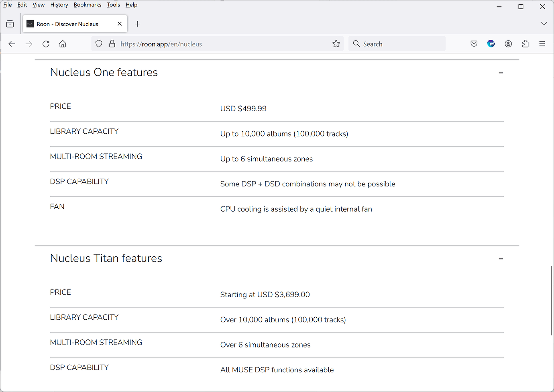Close the Roon - Discover Nucleus tab
Viewport: 554px width, 392px height.
pyautogui.click(x=119, y=24)
